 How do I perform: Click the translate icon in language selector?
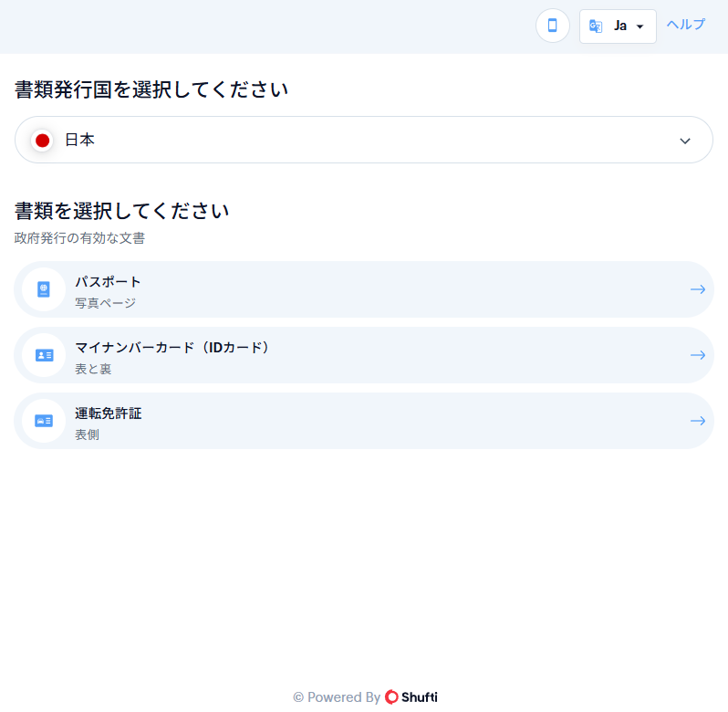tap(596, 26)
